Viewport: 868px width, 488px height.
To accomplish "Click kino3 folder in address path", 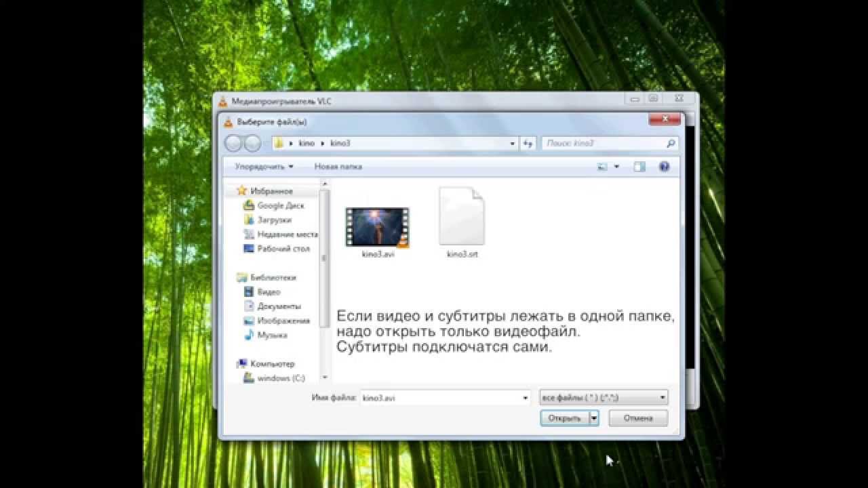I will (x=340, y=143).
